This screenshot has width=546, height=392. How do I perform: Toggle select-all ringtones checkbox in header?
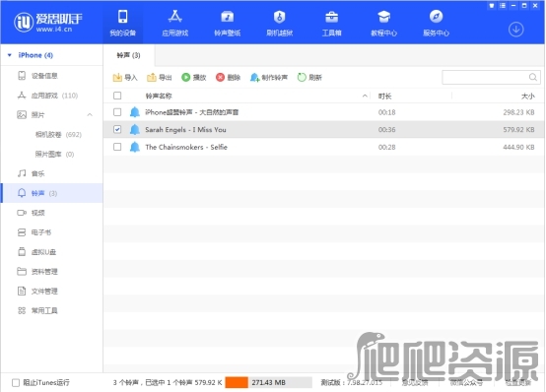coord(117,96)
